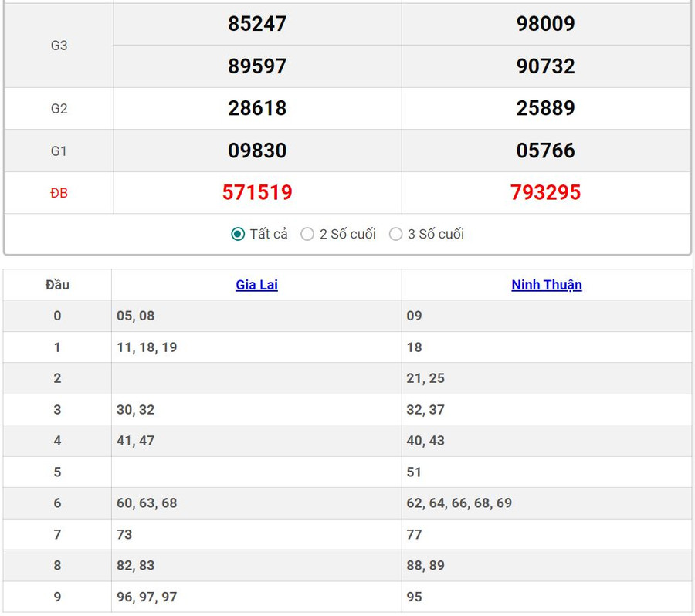The image size is (695, 616).
Task: Click the 'Đầu' column header
Action: tap(57, 285)
